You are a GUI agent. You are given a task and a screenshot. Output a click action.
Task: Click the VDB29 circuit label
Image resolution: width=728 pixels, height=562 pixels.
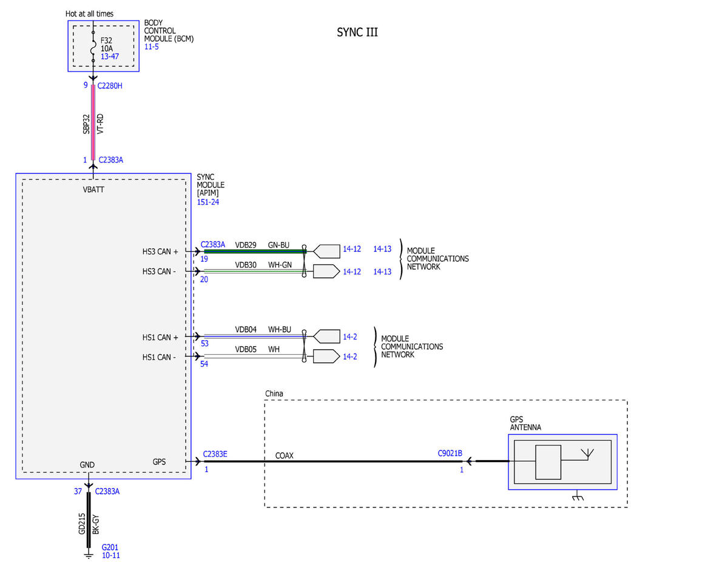click(x=246, y=245)
